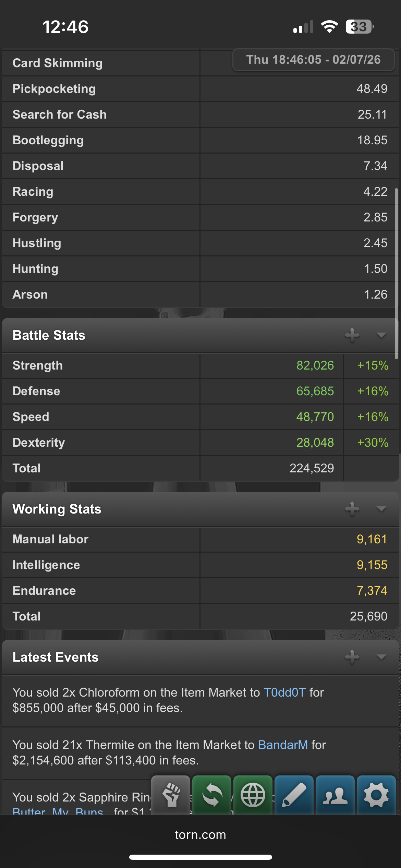401x868 pixels.
Task: Collapse the Working Stats panel arrow
Action: [381, 509]
